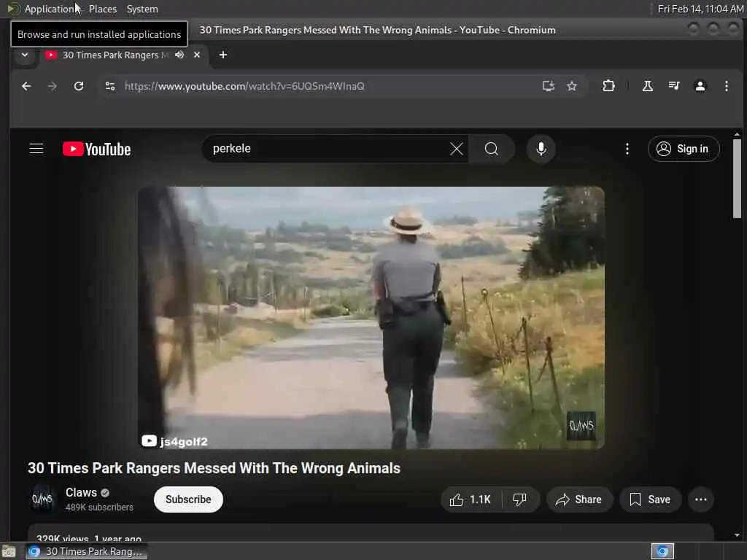Screen dimensions: 747x560
Task: Click the show desktop icon in taskbar
Action: click(9, 552)
